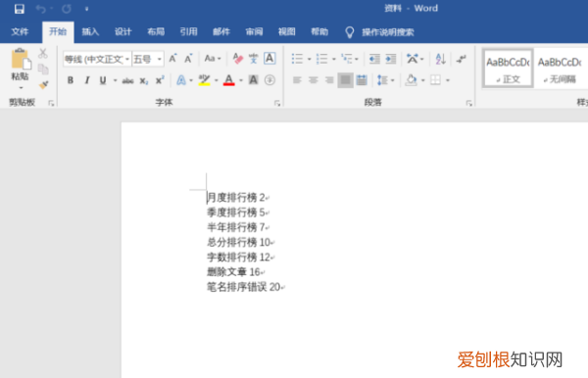The height and width of the screenshot is (378, 588).
Task: Copy the selection with copy icon
Action: [43, 69]
